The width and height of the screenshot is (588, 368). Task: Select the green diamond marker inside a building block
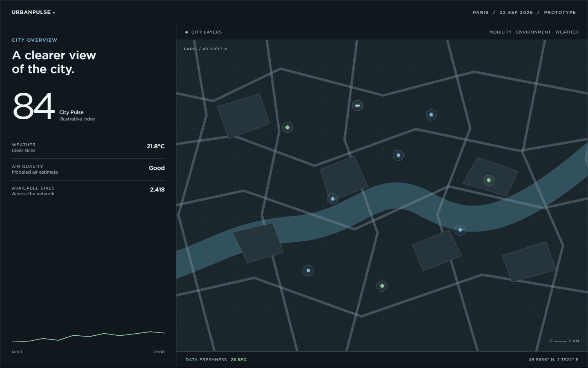[x=489, y=180]
